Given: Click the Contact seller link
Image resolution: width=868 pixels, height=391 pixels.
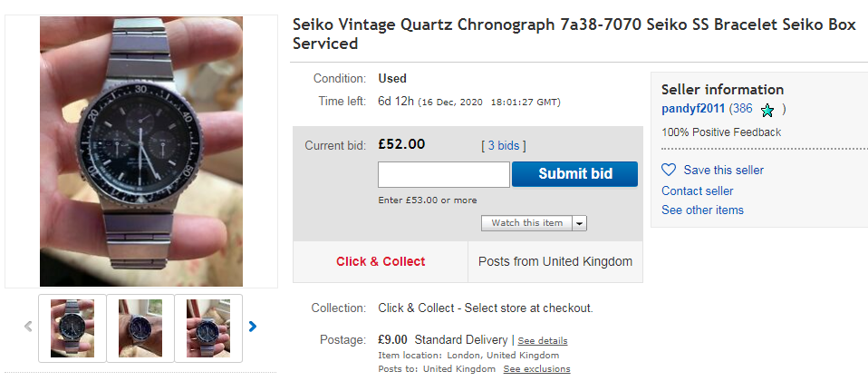Looking at the screenshot, I should pyautogui.click(x=697, y=191).
